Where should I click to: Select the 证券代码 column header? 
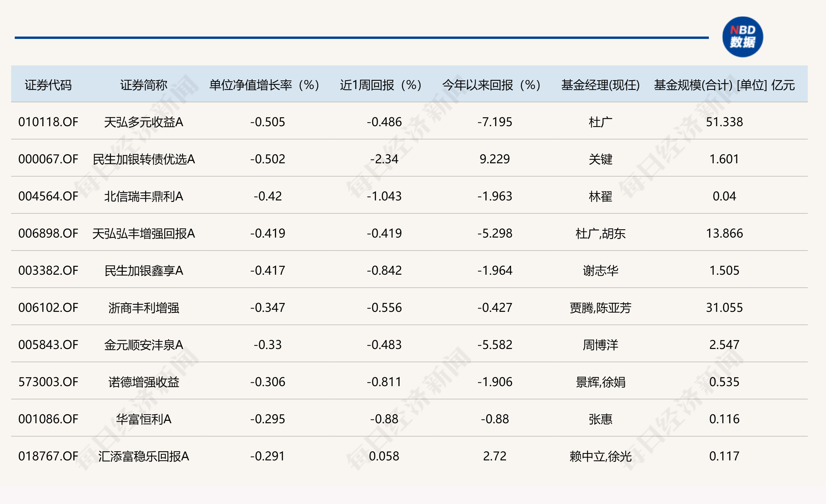[48, 85]
